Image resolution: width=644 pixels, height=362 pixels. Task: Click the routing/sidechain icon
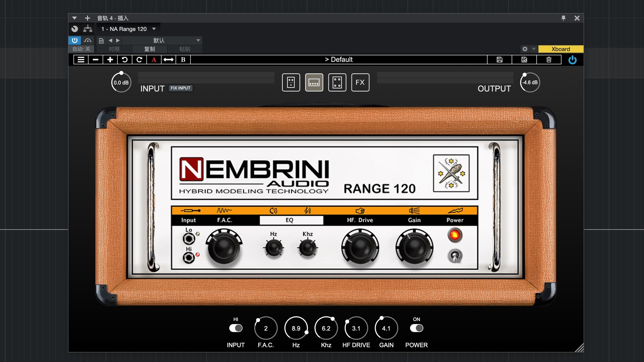[88, 29]
